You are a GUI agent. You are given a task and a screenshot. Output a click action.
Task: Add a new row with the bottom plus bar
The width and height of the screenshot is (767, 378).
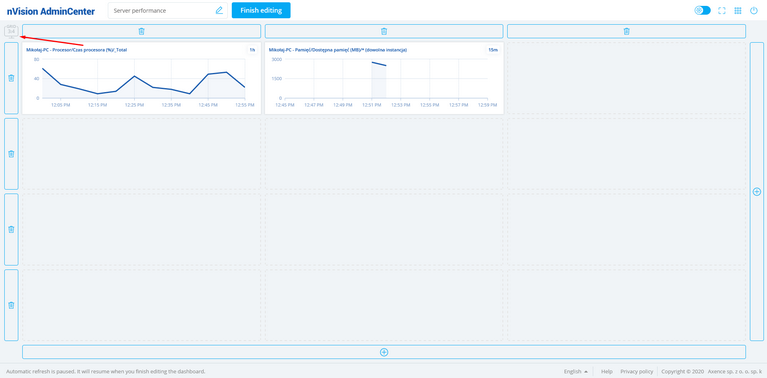coord(384,352)
